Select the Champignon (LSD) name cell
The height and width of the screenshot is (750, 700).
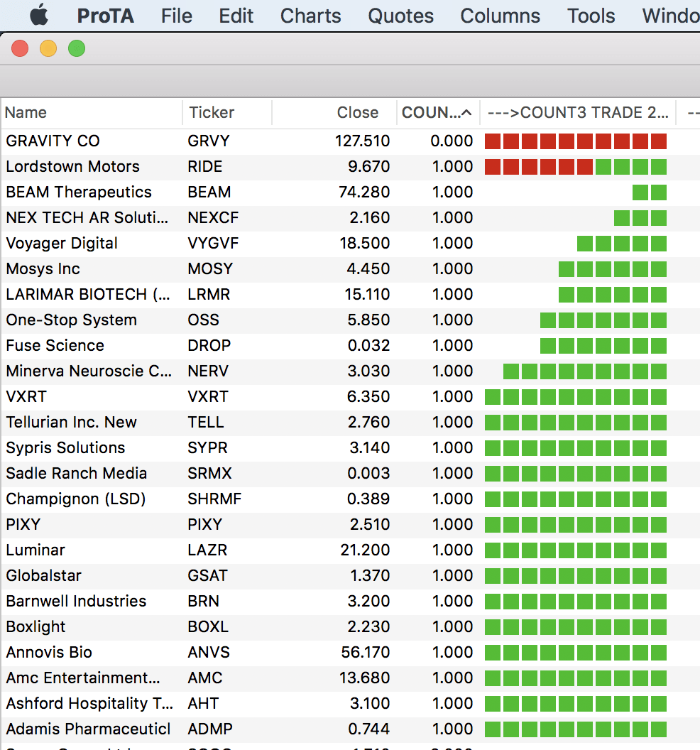75,499
